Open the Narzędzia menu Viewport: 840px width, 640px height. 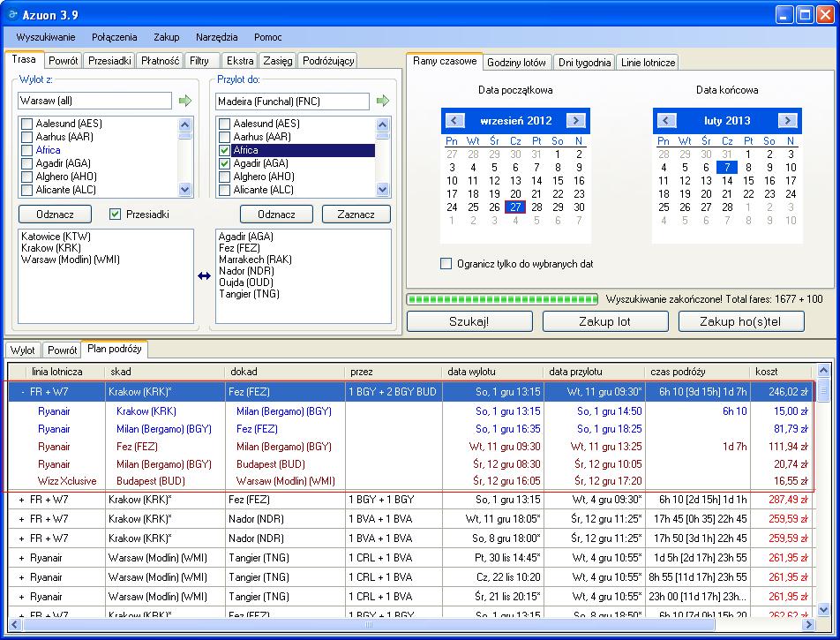coord(216,37)
